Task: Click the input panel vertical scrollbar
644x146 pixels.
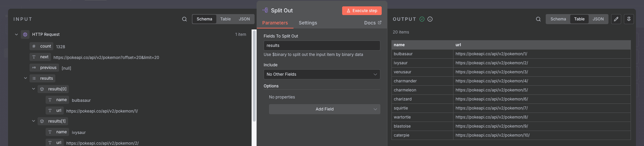Action: 254,76
